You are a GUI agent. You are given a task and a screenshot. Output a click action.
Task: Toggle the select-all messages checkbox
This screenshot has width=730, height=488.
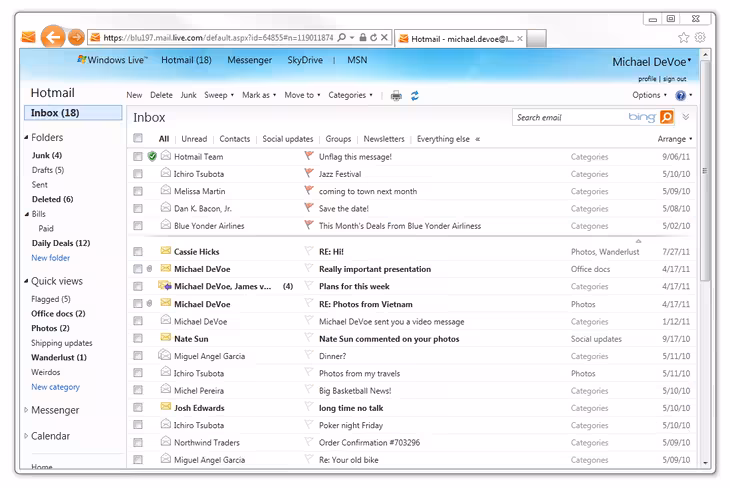(x=137, y=138)
